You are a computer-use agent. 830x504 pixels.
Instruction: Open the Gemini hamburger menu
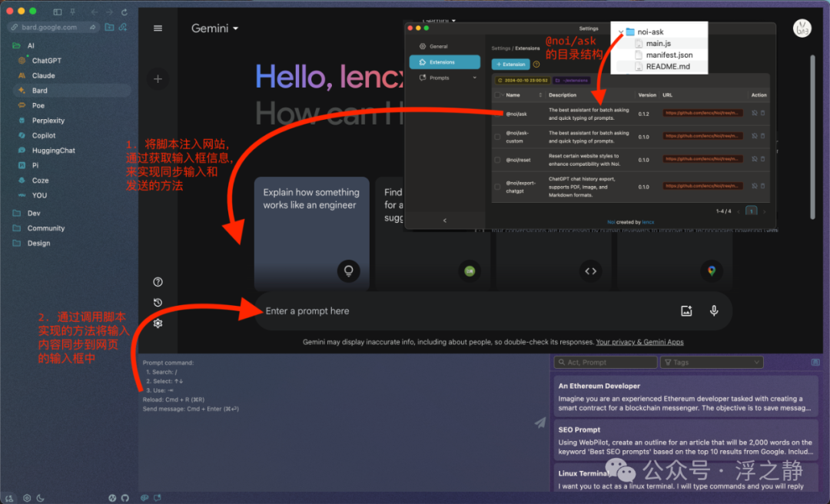coord(158,28)
